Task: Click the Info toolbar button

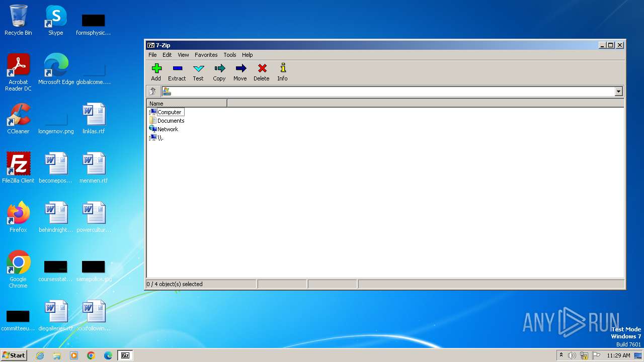Action: click(x=283, y=72)
